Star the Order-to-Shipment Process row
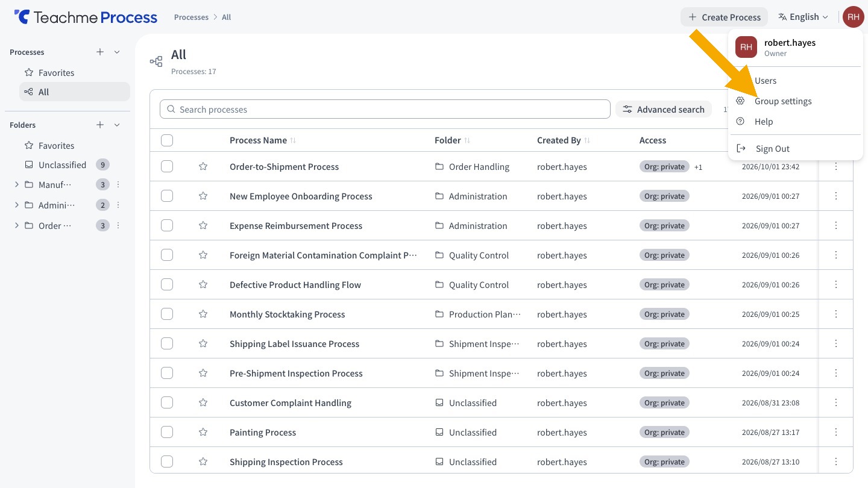This screenshot has width=868, height=488. point(203,166)
